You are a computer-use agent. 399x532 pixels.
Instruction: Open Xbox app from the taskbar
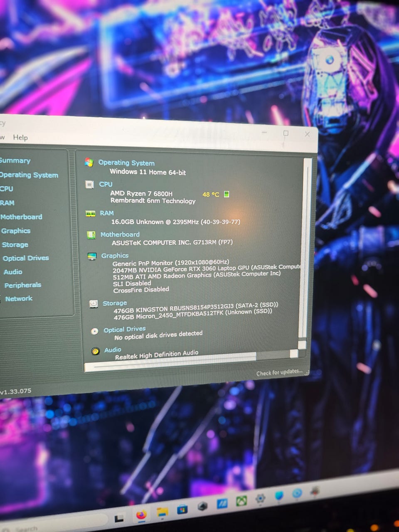[x=241, y=500]
